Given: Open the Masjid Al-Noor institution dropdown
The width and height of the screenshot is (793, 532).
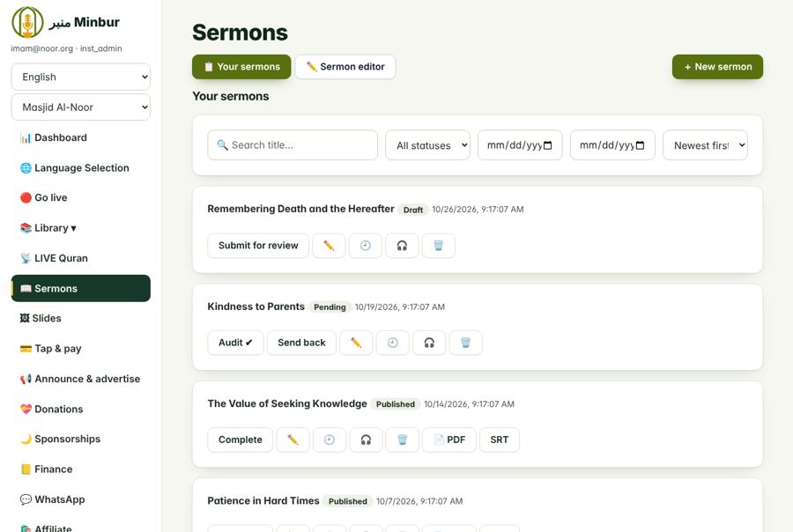Looking at the screenshot, I should pyautogui.click(x=81, y=107).
